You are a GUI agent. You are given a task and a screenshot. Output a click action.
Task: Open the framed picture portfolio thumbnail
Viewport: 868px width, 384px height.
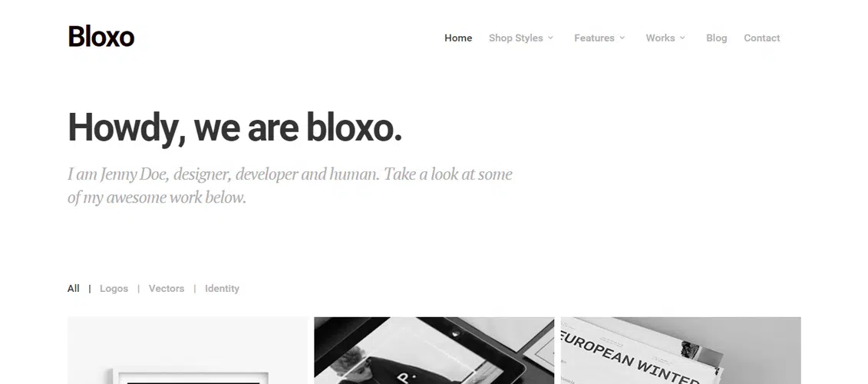coord(187,350)
